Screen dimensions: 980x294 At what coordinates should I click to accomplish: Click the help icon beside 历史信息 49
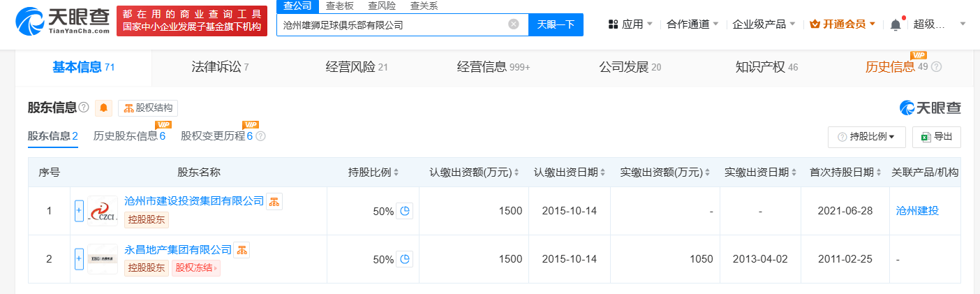pos(936,67)
